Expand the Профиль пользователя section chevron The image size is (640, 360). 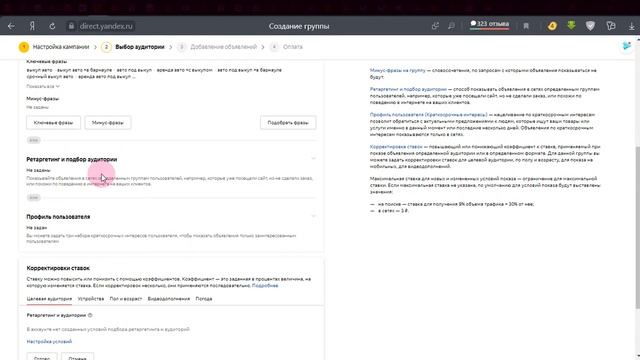click(313, 216)
